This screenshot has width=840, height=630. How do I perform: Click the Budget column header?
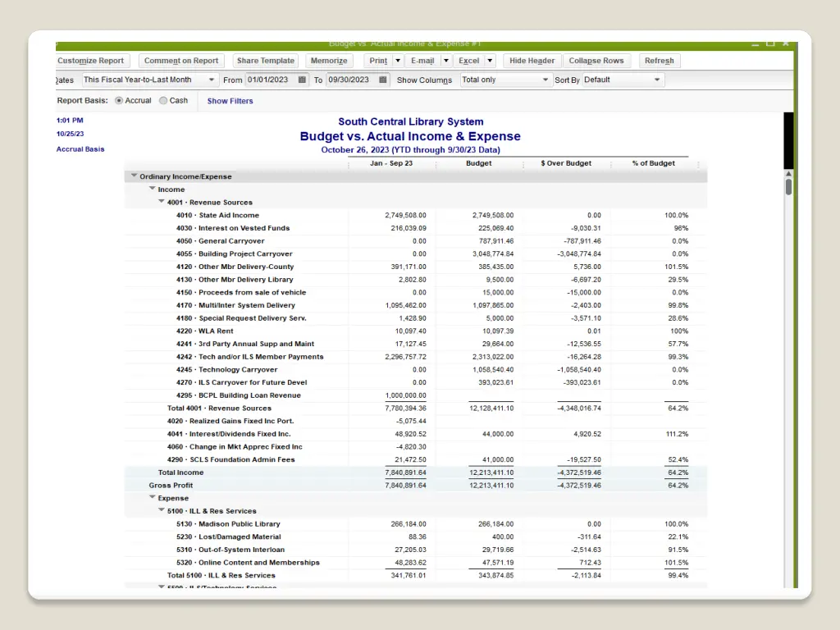click(x=478, y=163)
